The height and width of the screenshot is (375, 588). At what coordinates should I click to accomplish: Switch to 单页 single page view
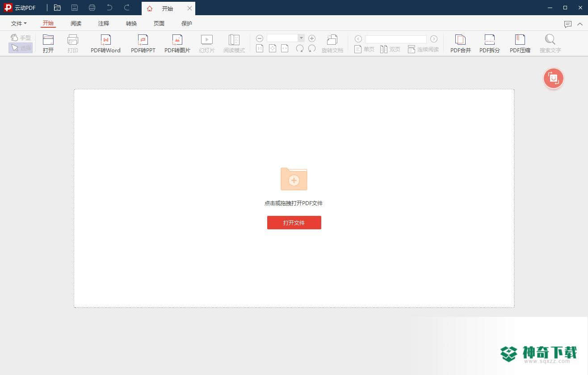(364, 49)
